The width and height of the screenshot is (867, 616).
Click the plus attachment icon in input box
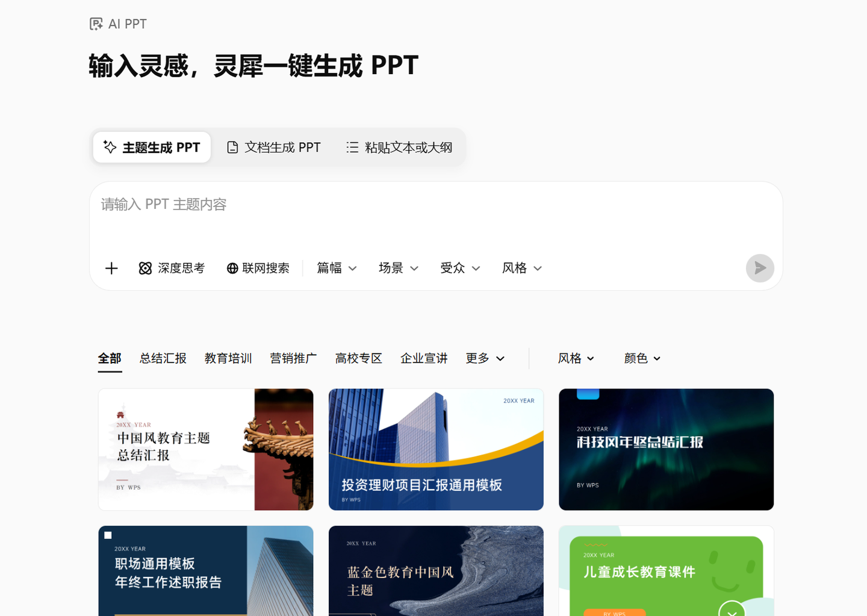click(111, 268)
